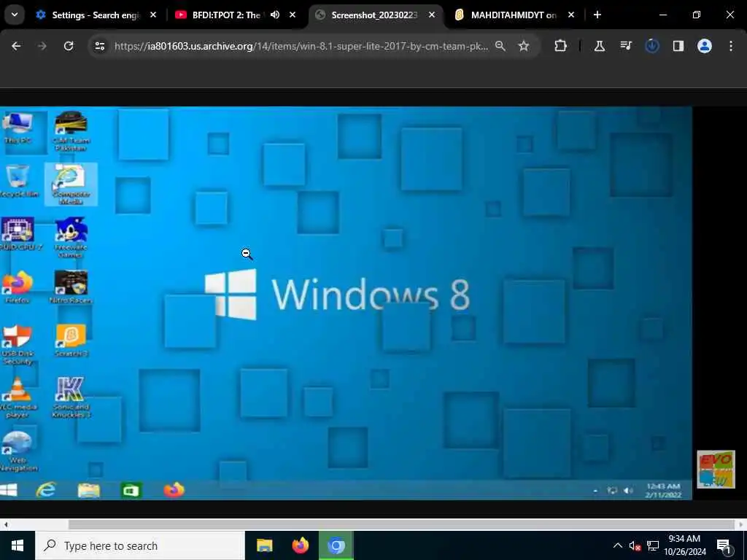Viewport: 747px width, 560px height.
Task: Open the muted volume tray icon
Action: tap(635, 545)
